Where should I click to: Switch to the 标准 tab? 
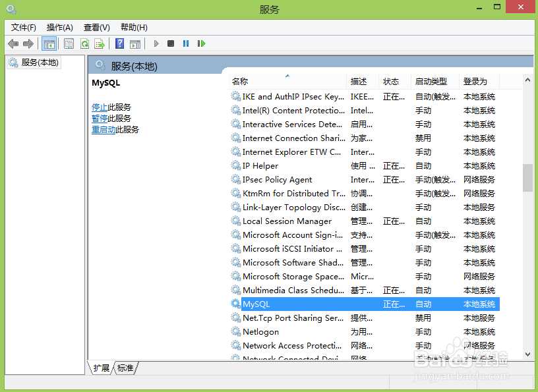pyautogui.click(x=125, y=368)
